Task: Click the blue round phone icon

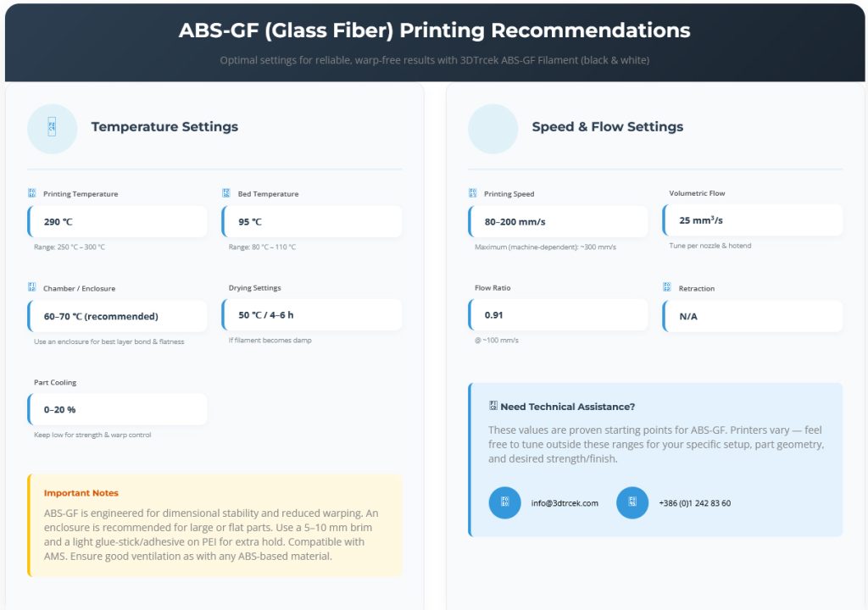Action: pyautogui.click(x=632, y=502)
